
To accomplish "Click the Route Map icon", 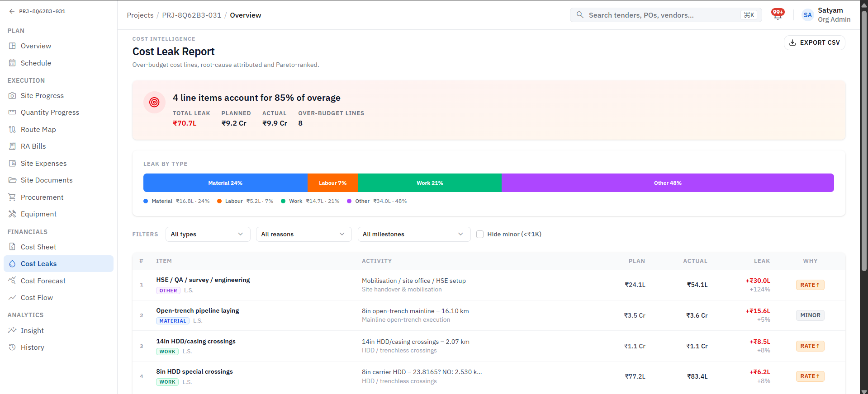I will (12, 130).
